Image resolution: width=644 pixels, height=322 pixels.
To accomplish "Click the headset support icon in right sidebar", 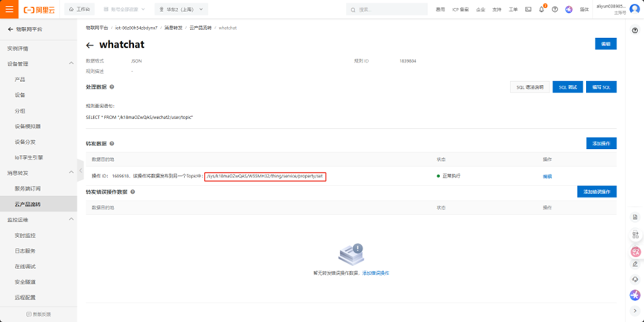I will [x=635, y=280].
